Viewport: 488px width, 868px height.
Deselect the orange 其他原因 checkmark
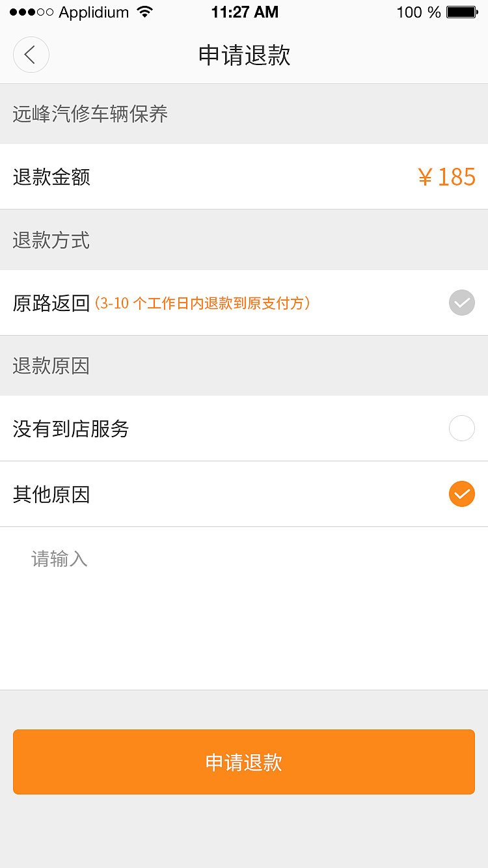coord(462,494)
